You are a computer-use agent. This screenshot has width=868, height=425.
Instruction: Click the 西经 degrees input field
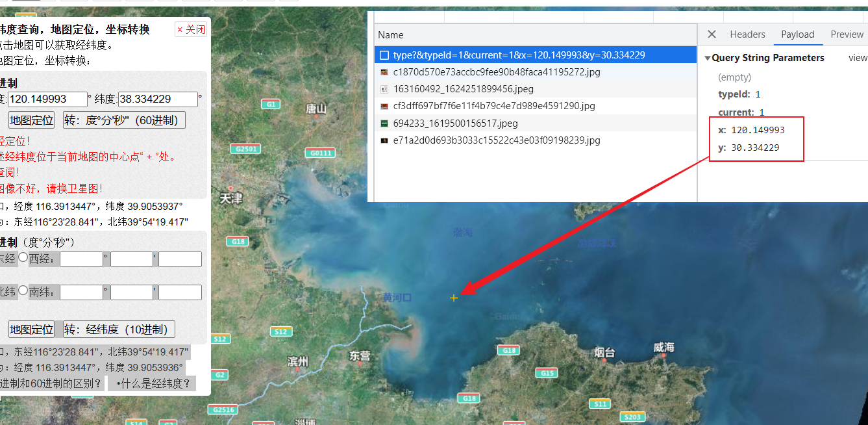[x=81, y=259]
